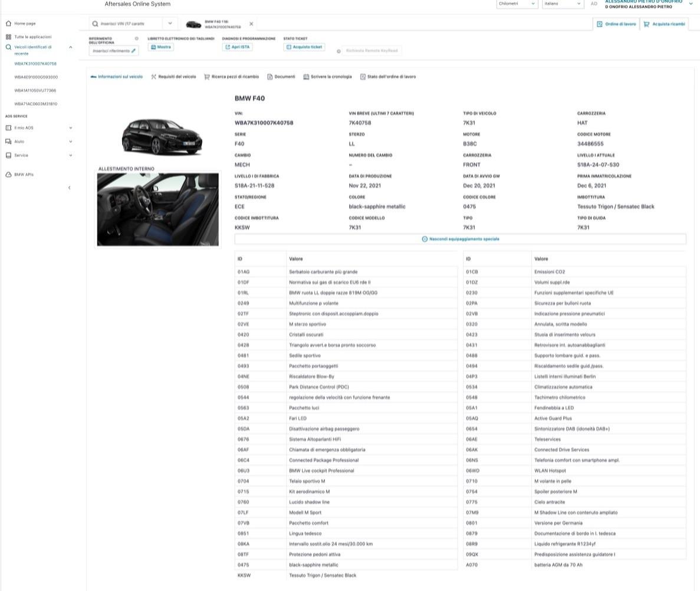Expand the Il mio AOS menu

pos(71,128)
